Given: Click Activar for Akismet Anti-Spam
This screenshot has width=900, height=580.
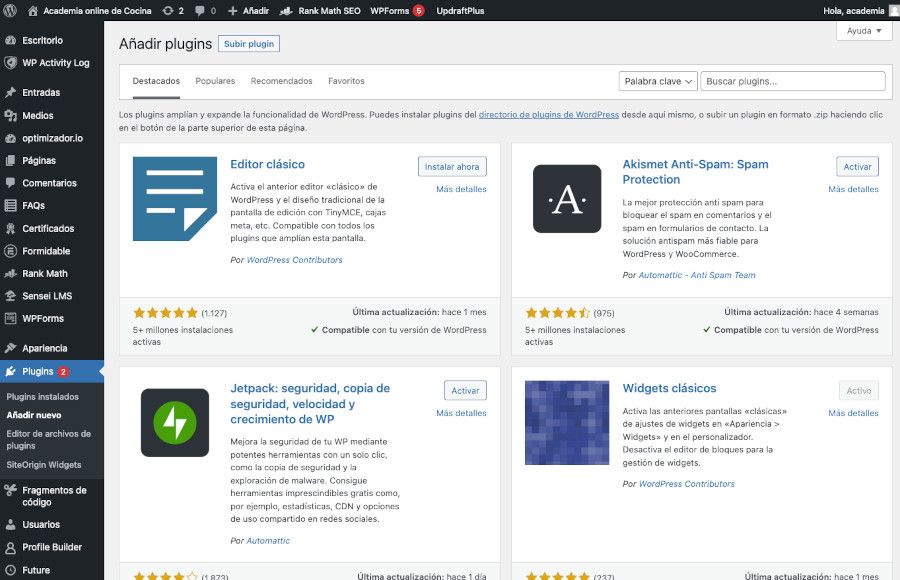Looking at the screenshot, I should click(857, 167).
